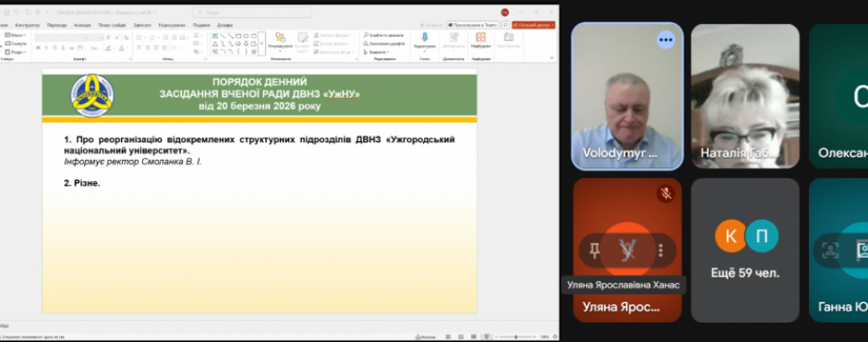Viewport: 868px width, 342px height.
Task: Open the Подання tab
Action: click(x=201, y=25)
